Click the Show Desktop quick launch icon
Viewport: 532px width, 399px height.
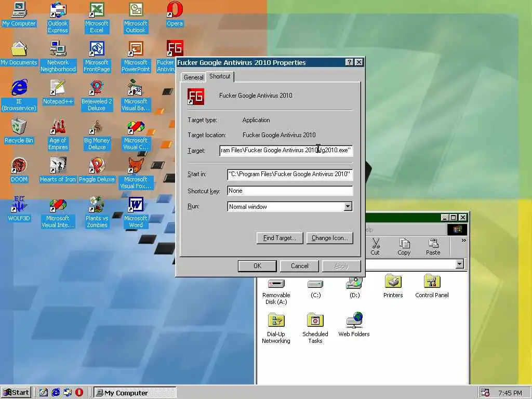[44, 393]
